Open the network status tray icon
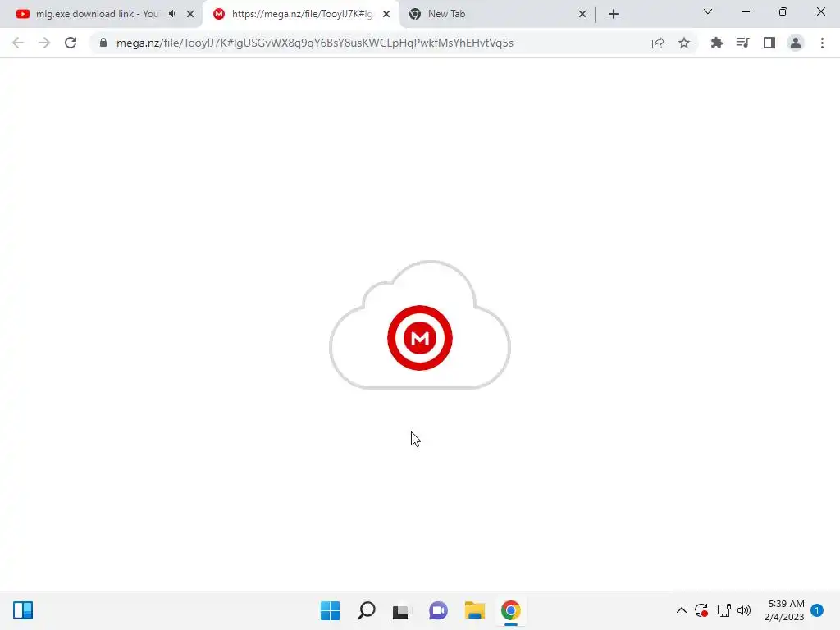Viewport: 840px width, 630px height. click(724, 610)
